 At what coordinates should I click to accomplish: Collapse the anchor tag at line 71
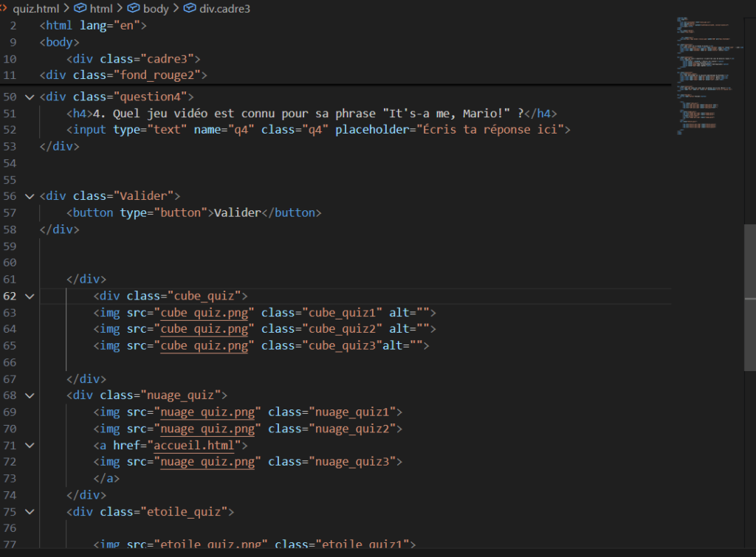30,446
